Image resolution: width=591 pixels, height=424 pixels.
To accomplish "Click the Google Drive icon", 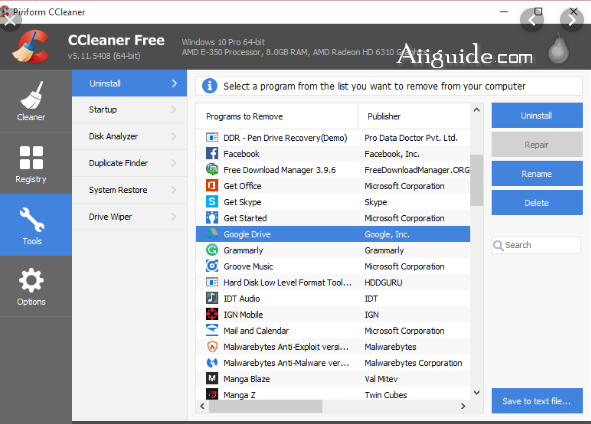I will pos(212,234).
